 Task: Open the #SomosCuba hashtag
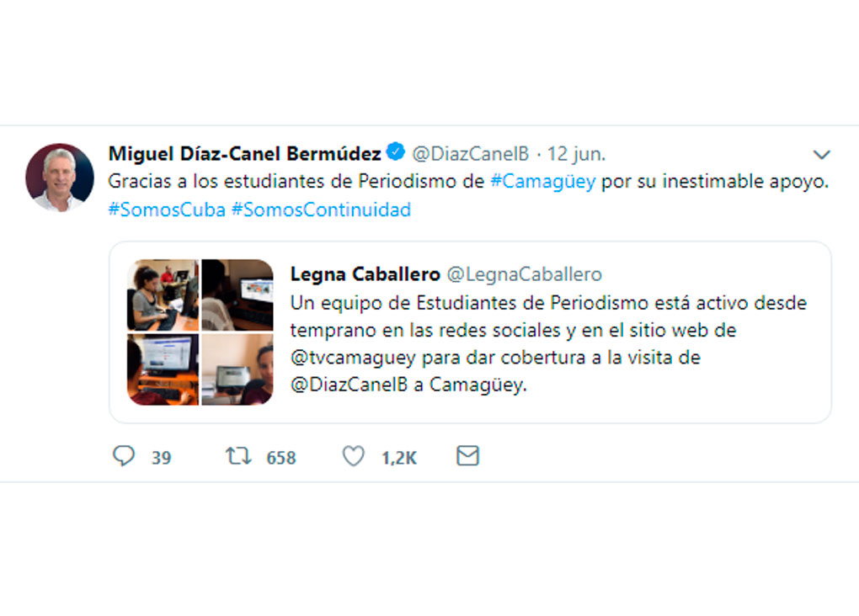point(167,210)
